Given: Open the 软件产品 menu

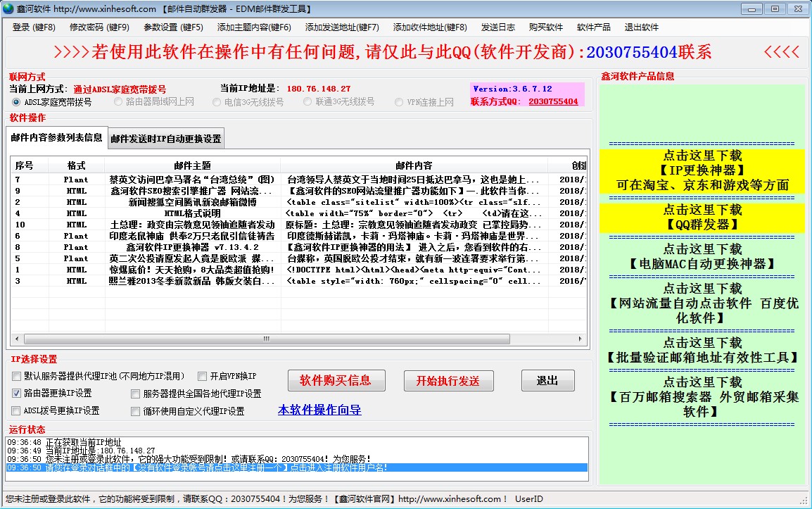Looking at the screenshot, I should [593, 27].
